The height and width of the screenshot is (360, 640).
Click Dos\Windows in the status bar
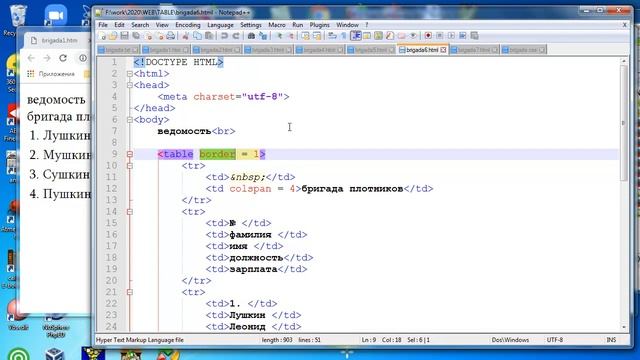(510, 340)
